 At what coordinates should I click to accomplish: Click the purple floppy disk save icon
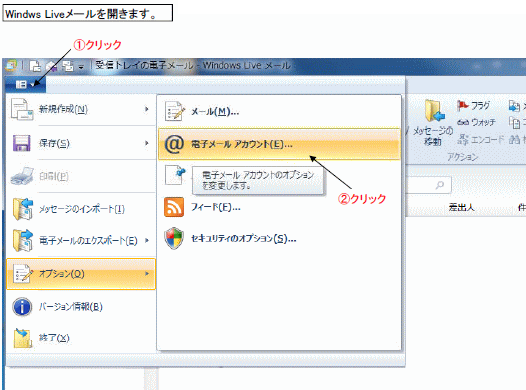click(x=22, y=143)
